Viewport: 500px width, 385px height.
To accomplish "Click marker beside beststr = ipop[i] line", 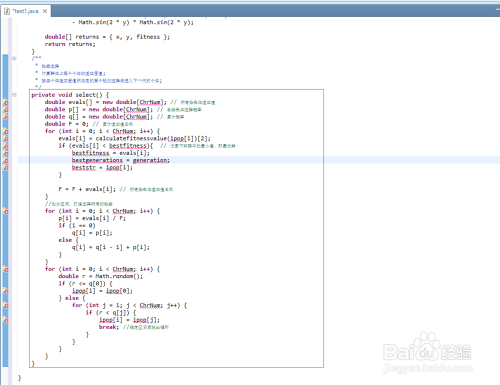I will click(6, 167).
